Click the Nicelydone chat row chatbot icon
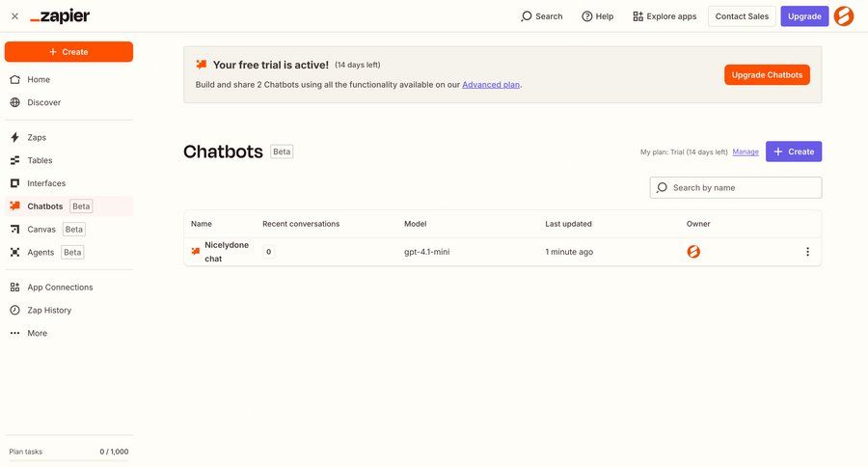The width and height of the screenshot is (868, 467). pos(196,252)
